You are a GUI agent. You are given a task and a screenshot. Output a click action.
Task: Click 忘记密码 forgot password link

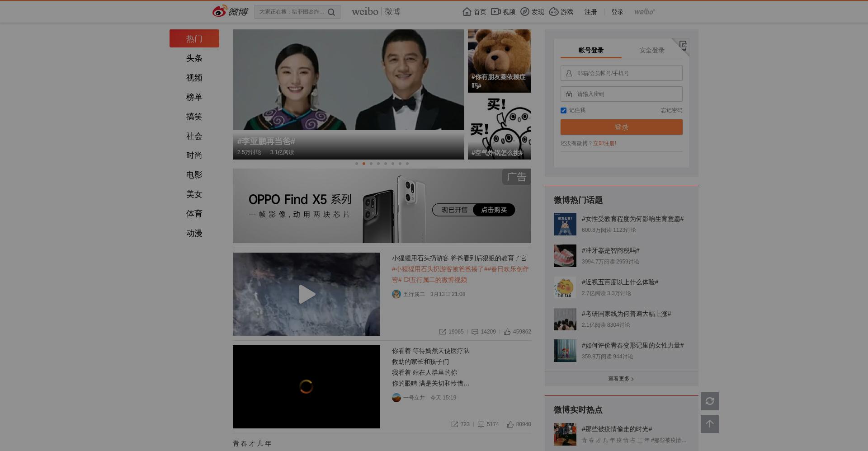[x=671, y=110]
